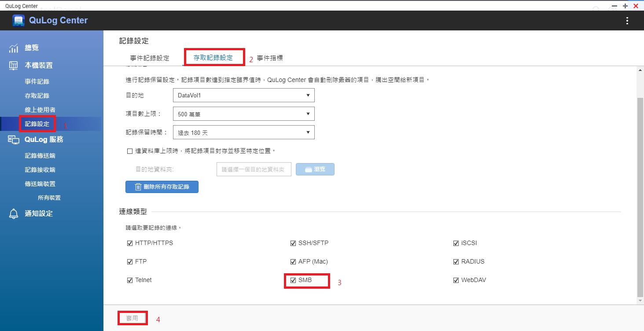Click the 本機裝置 section
The height and width of the screenshot is (331, 644).
pyautogui.click(x=38, y=65)
